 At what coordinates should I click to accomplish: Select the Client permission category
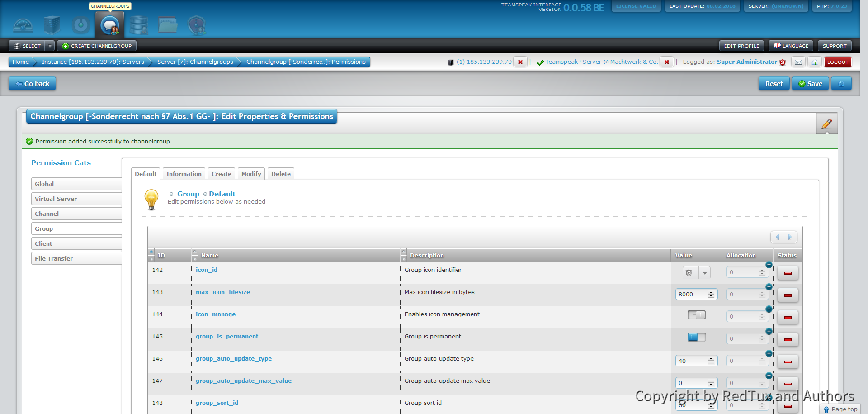tap(76, 243)
